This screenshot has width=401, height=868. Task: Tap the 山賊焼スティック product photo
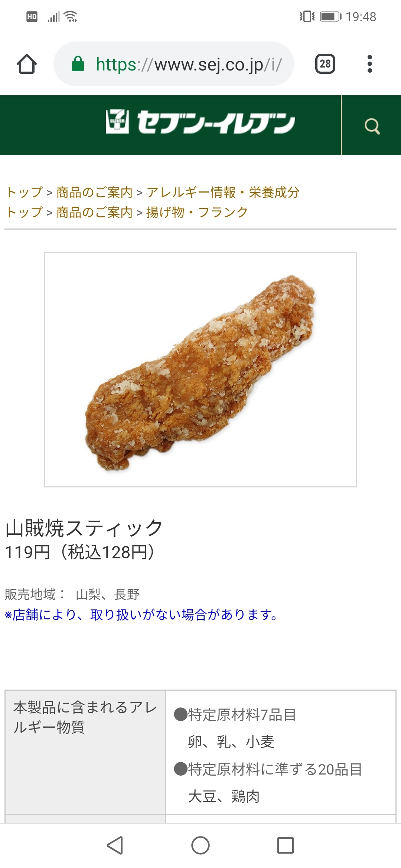200,369
